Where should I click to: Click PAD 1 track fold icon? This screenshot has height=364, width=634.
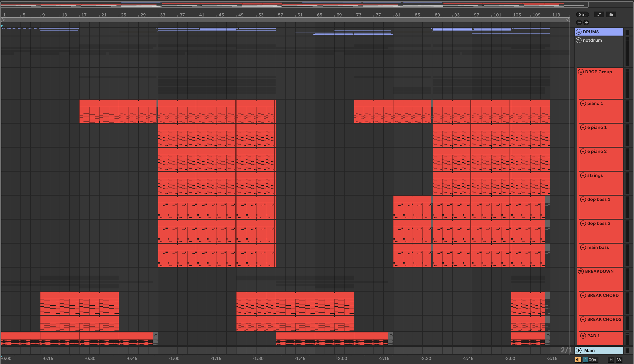pos(583,336)
